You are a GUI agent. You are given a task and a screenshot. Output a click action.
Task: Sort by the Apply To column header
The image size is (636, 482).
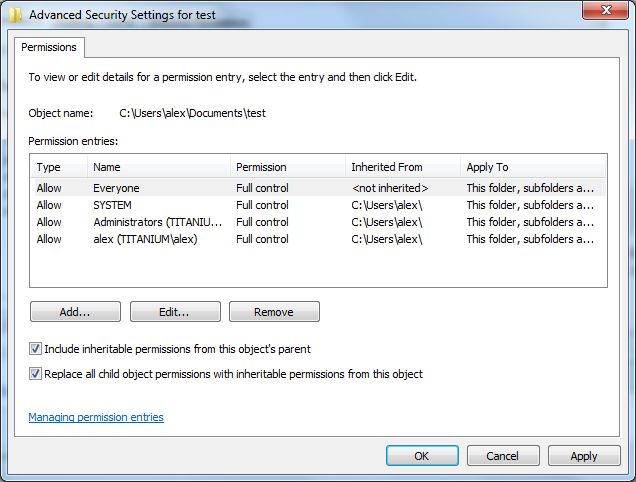(x=533, y=167)
